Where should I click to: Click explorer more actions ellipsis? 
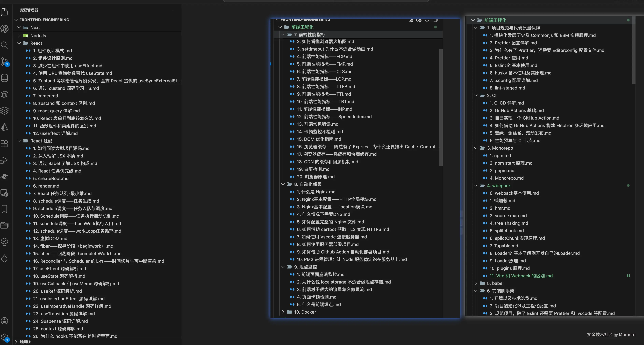[174, 10]
